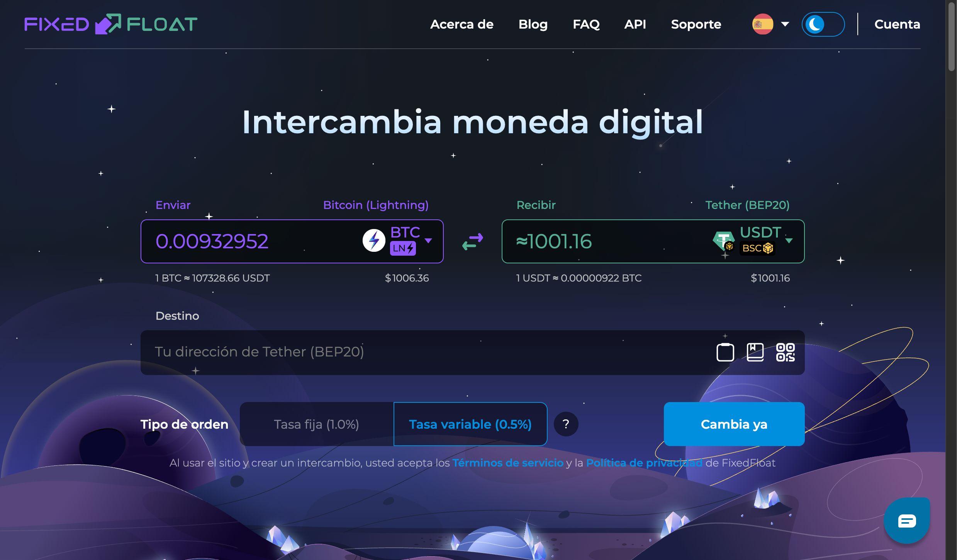The height and width of the screenshot is (560, 957).
Task: Click the paste clipboard icon in Destino field
Action: 725,352
